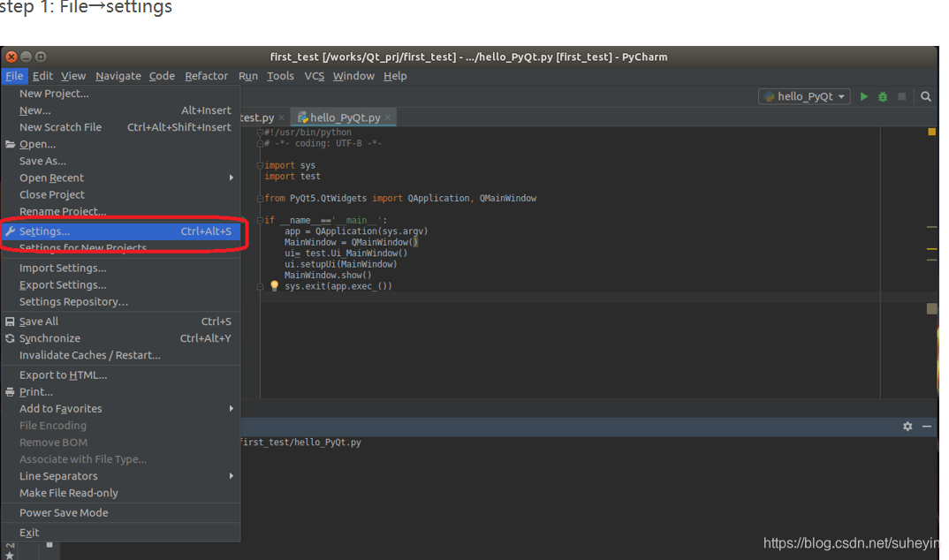Switch to hello_PyQt.py tab
This screenshot has height=560, width=949.
pyautogui.click(x=344, y=117)
